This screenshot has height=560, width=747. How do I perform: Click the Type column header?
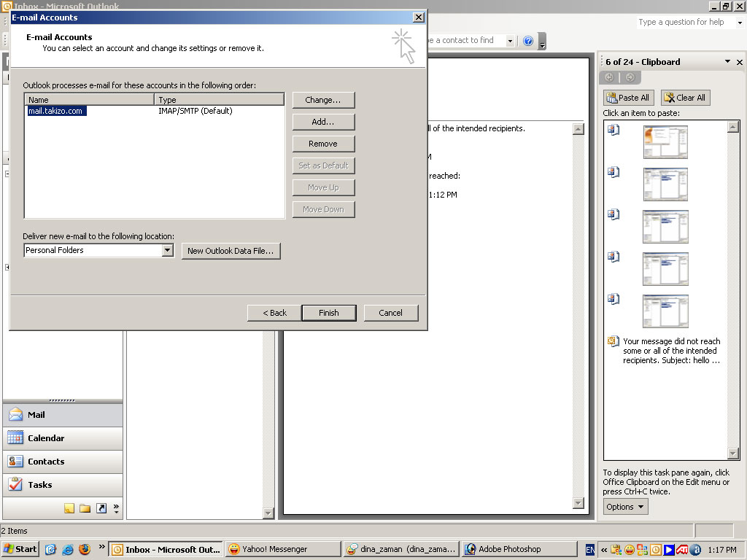pyautogui.click(x=219, y=99)
